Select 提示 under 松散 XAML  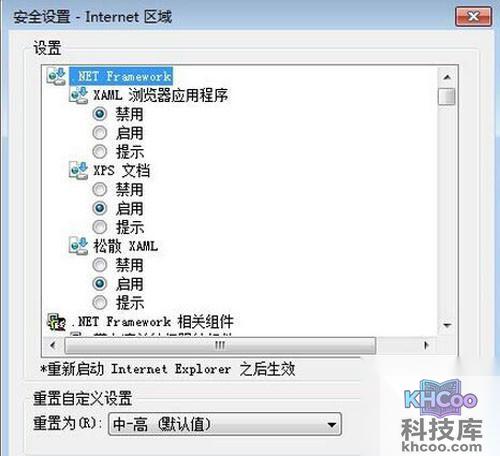(x=100, y=303)
